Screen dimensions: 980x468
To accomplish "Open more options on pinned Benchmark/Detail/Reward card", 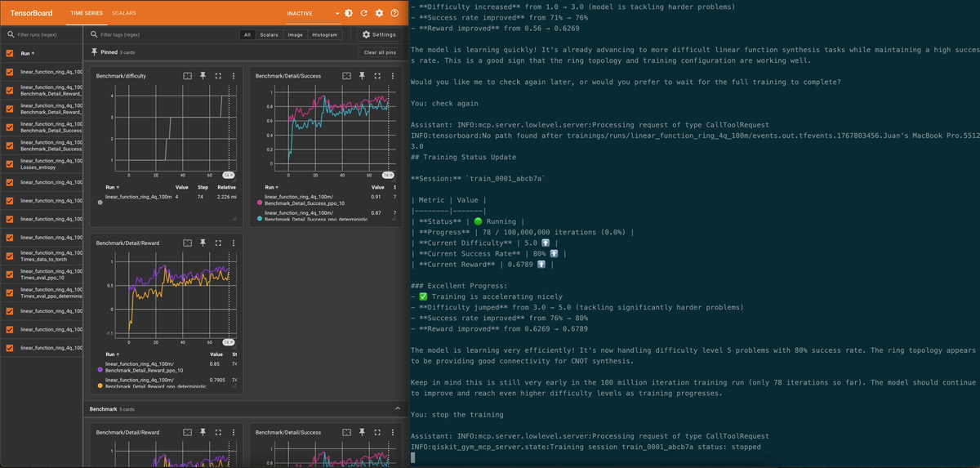I will point(234,243).
